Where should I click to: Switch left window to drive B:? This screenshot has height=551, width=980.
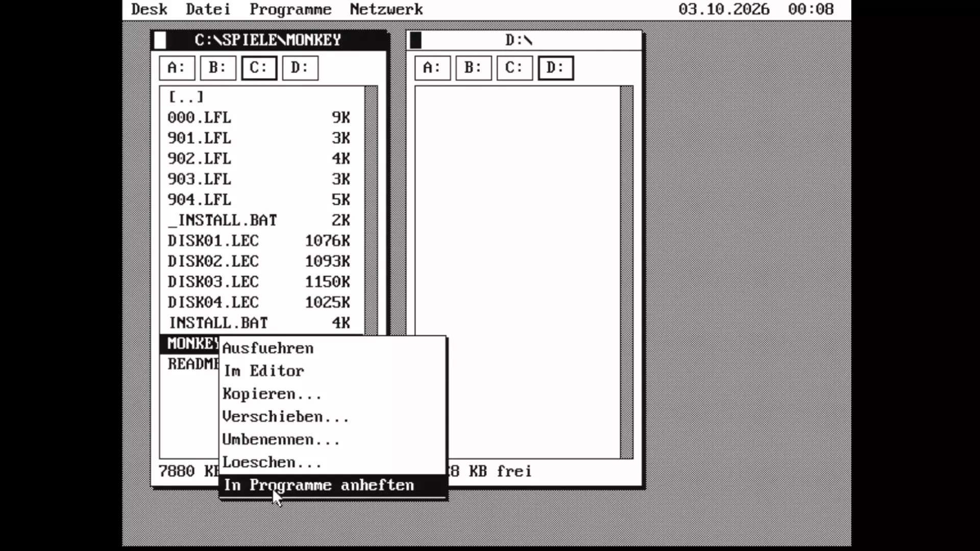pyautogui.click(x=218, y=68)
